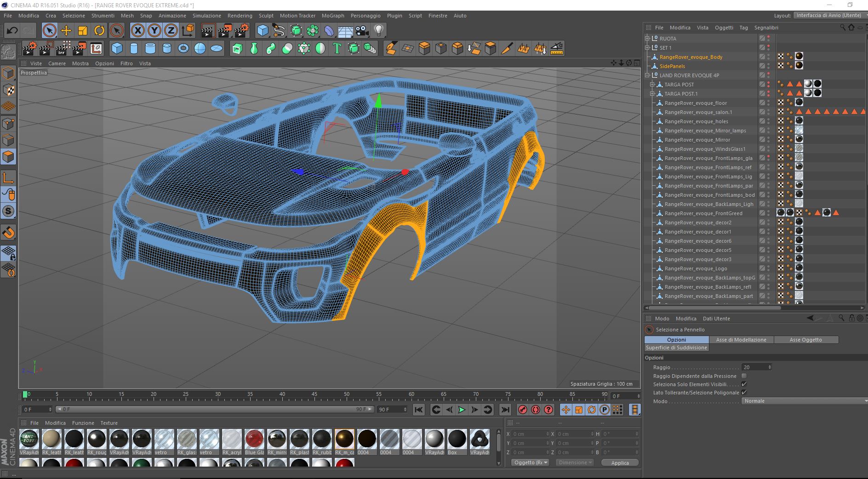Toggle the X axis lock

point(137,31)
